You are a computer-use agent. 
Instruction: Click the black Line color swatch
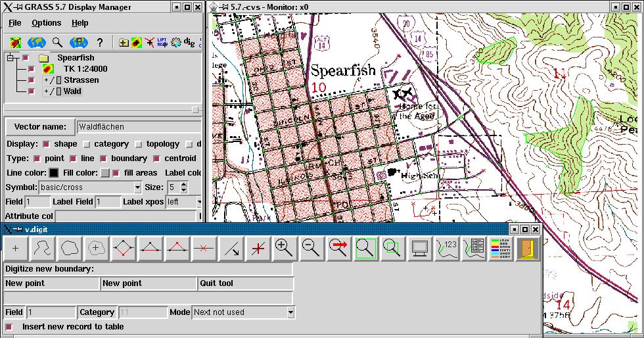pyautogui.click(x=54, y=173)
